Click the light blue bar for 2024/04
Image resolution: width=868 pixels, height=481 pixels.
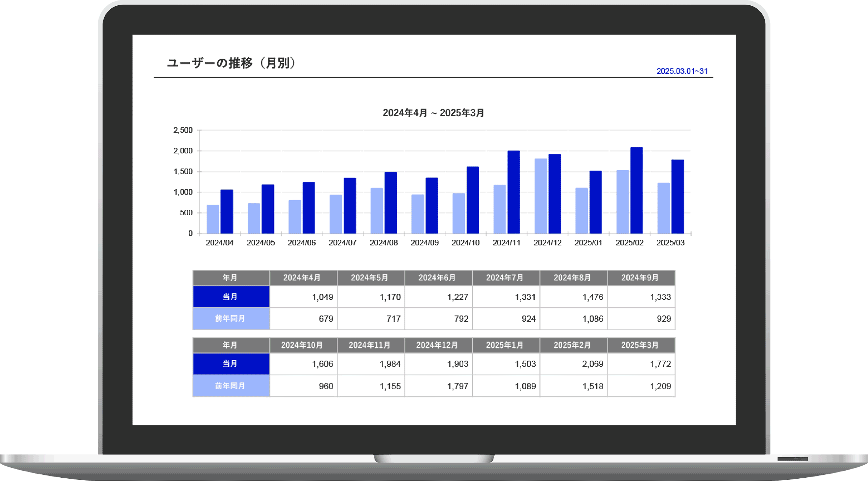point(212,219)
